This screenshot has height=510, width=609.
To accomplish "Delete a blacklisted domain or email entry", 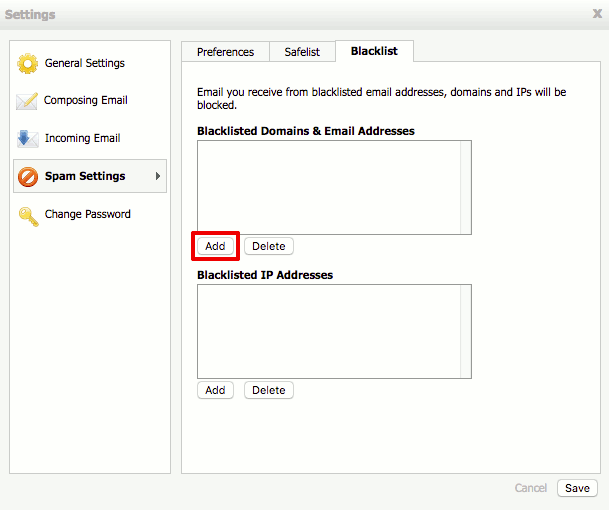I will 269,246.
